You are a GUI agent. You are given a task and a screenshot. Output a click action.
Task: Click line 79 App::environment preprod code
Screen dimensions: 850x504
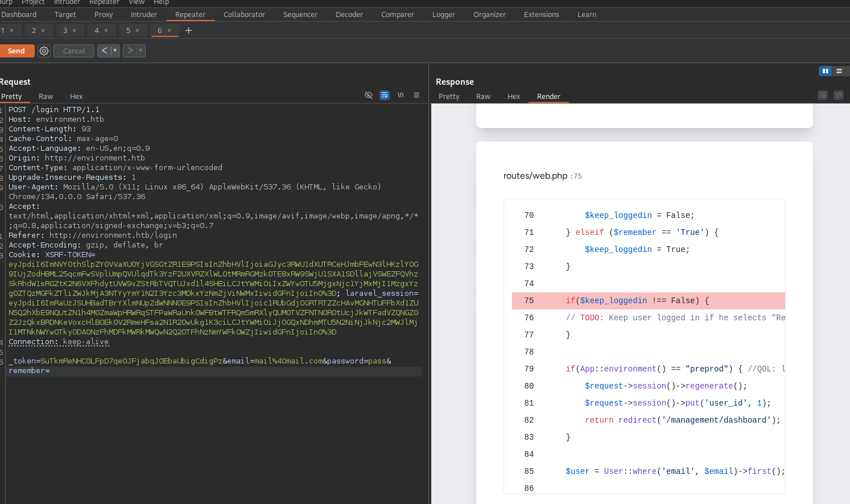pos(675,369)
